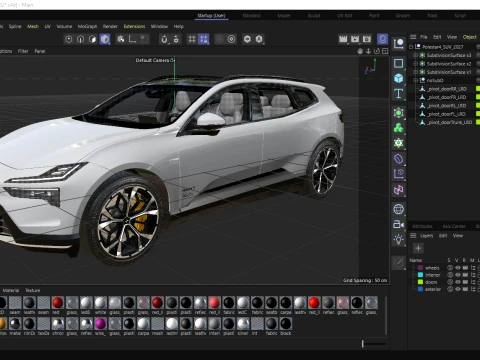Click the Object Manager hamburger menu

(413, 37)
